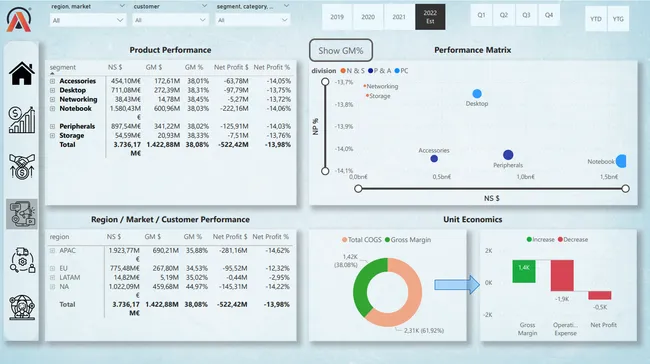Expand the APAC region row
The image size is (650, 364).
[53, 251]
